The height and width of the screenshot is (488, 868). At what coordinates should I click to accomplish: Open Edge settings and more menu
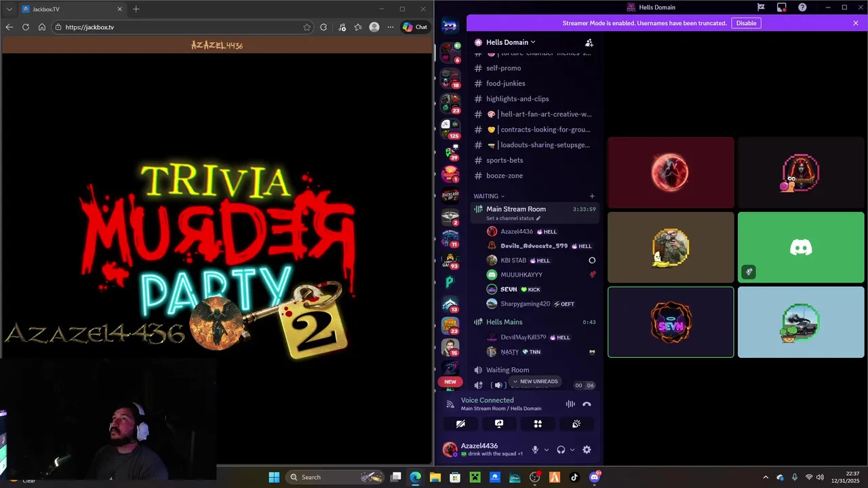[391, 27]
